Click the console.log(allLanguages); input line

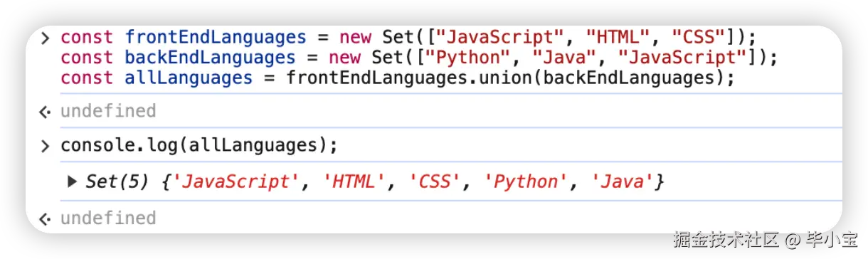pos(199,146)
